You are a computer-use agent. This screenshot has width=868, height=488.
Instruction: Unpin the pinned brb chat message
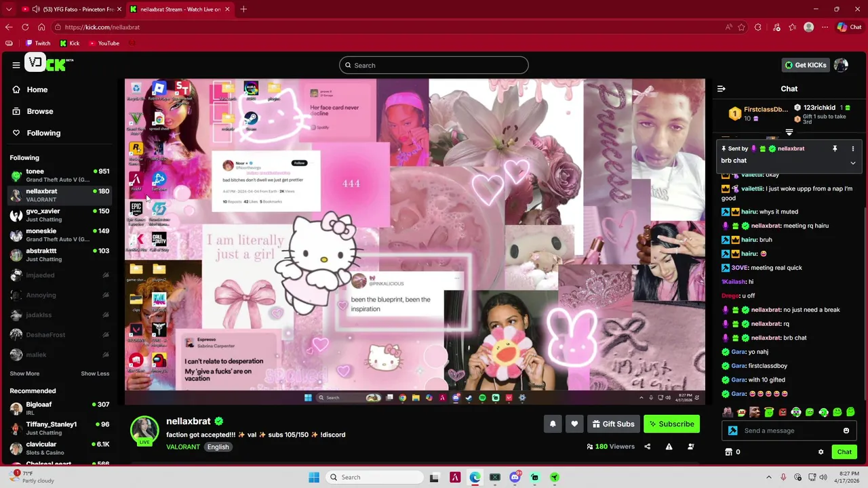835,148
